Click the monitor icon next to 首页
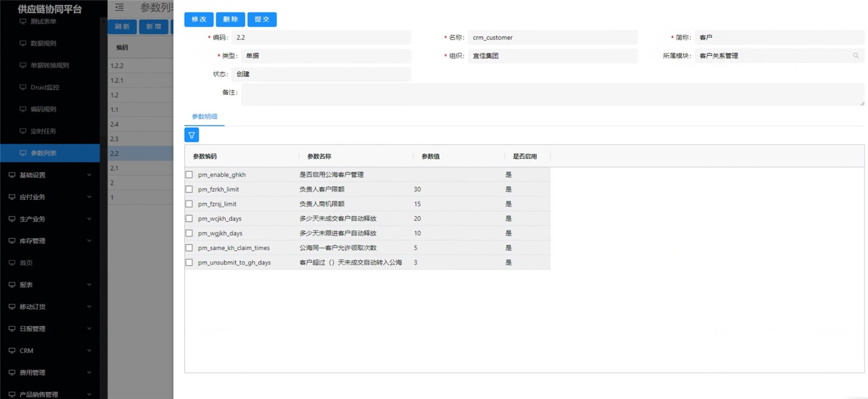 click(12, 262)
